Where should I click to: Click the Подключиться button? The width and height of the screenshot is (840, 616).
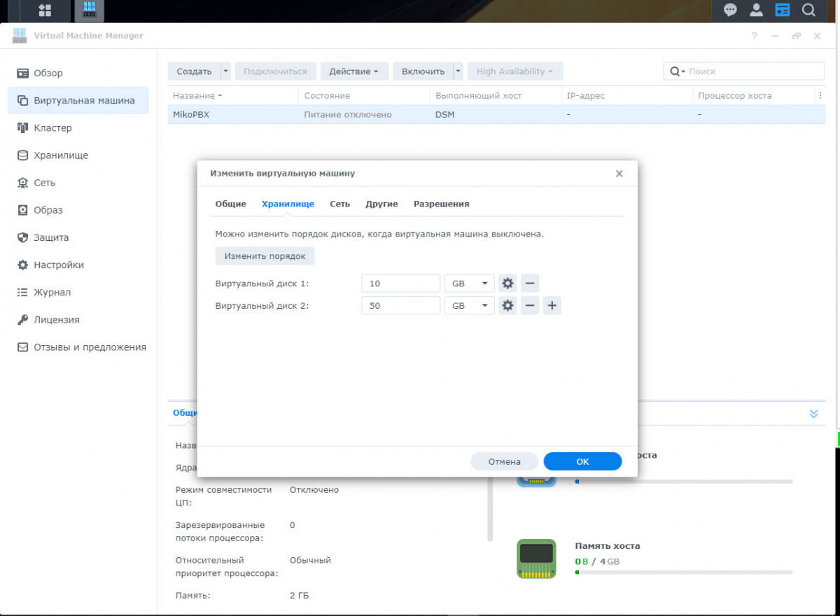pos(275,71)
